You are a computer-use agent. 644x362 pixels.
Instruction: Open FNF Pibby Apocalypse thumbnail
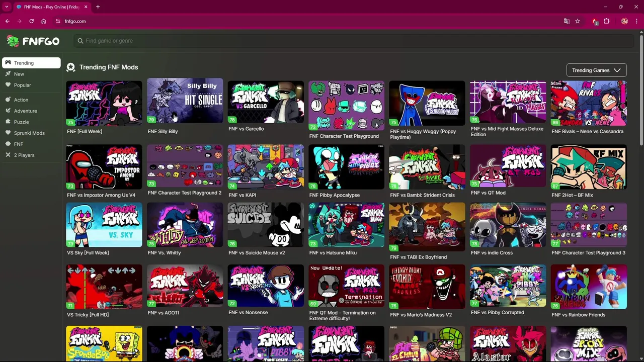tap(346, 167)
